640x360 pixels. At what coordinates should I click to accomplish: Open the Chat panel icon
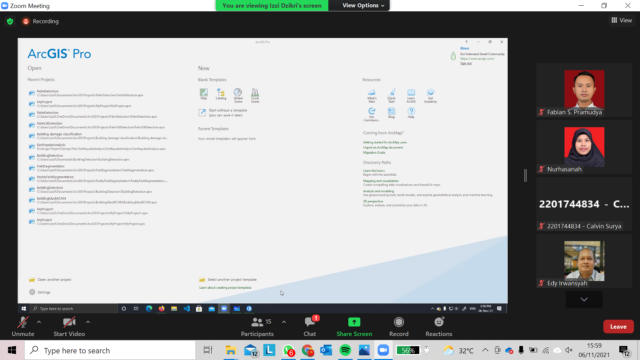(x=310, y=322)
